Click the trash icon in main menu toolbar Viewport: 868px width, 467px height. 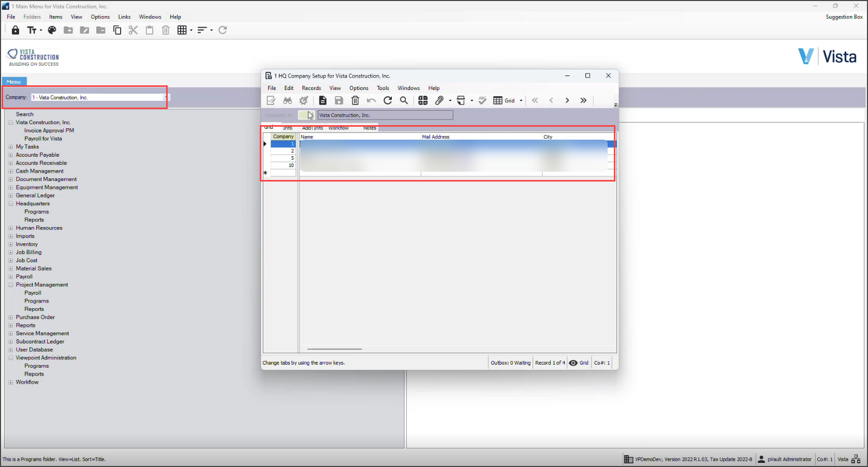click(166, 30)
